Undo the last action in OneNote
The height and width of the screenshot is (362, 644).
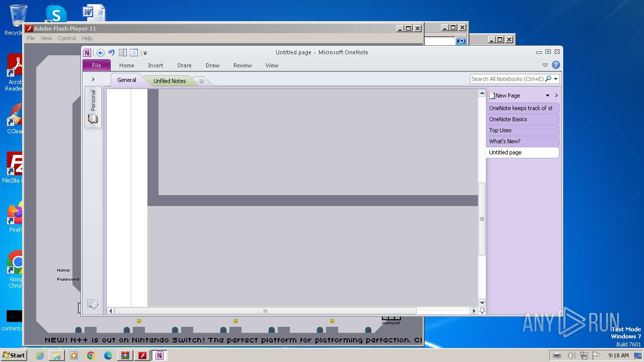tap(111, 52)
